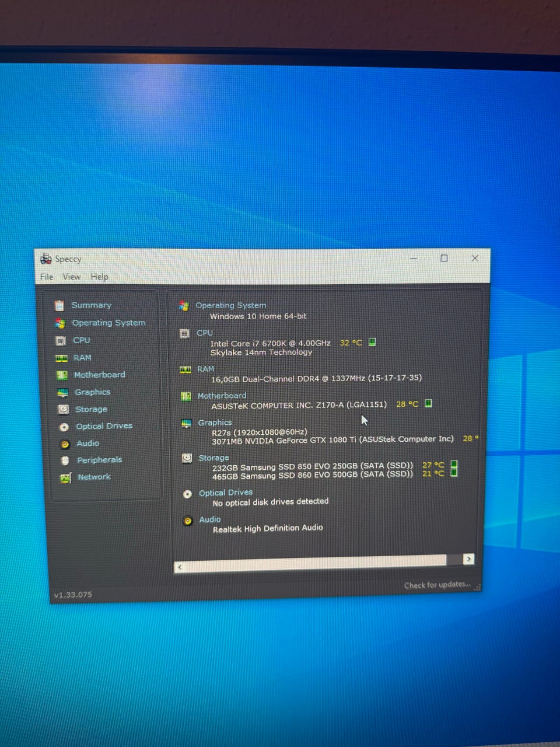Image resolution: width=560 pixels, height=747 pixels.
Task: Click the Check for updates link
Action: tap(437, 585)
